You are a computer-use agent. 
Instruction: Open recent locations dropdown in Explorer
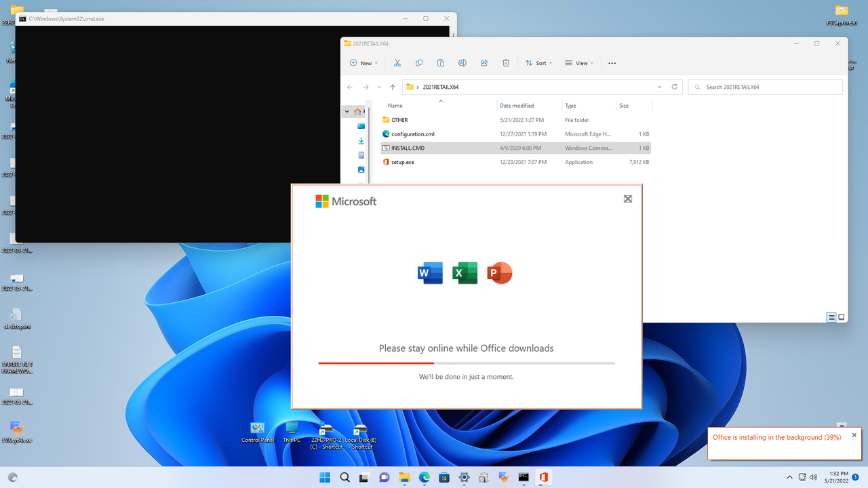pos(379,87)
